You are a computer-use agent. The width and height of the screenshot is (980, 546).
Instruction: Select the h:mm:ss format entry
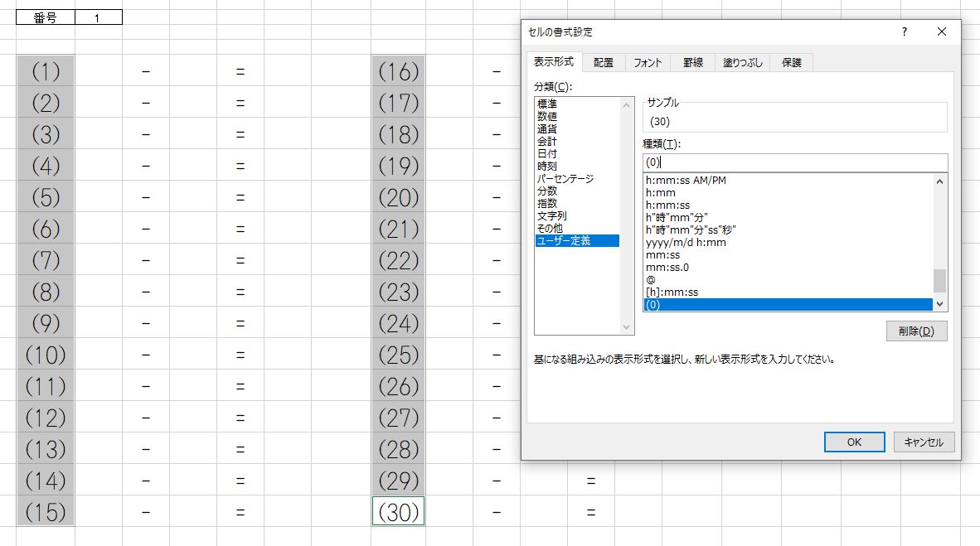(788, 205)
